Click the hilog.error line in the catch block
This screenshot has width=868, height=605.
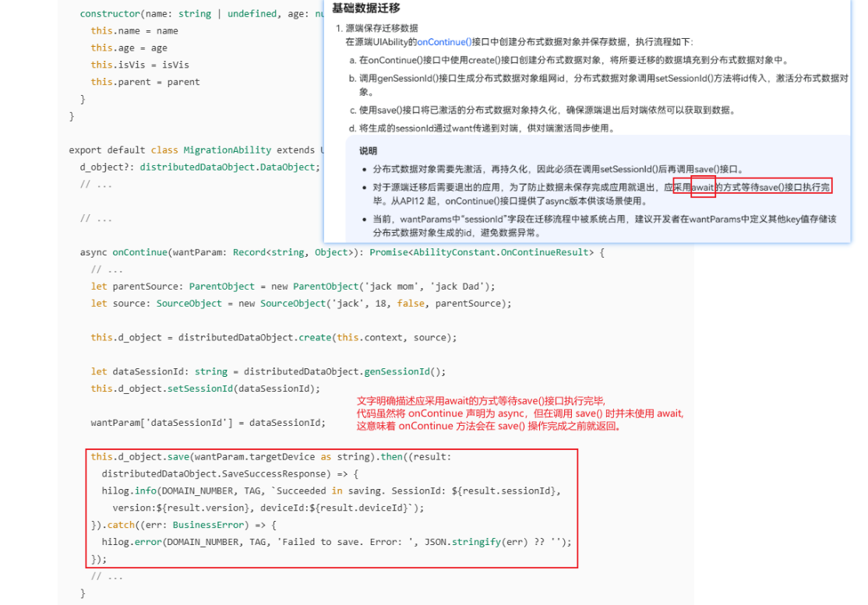coord(337,543)
